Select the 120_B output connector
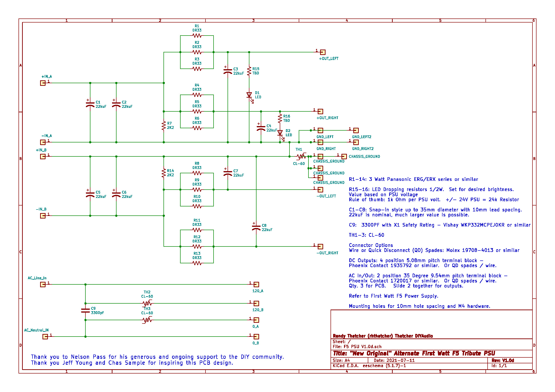This screenshot has height=392, width=555. (256, 303)
